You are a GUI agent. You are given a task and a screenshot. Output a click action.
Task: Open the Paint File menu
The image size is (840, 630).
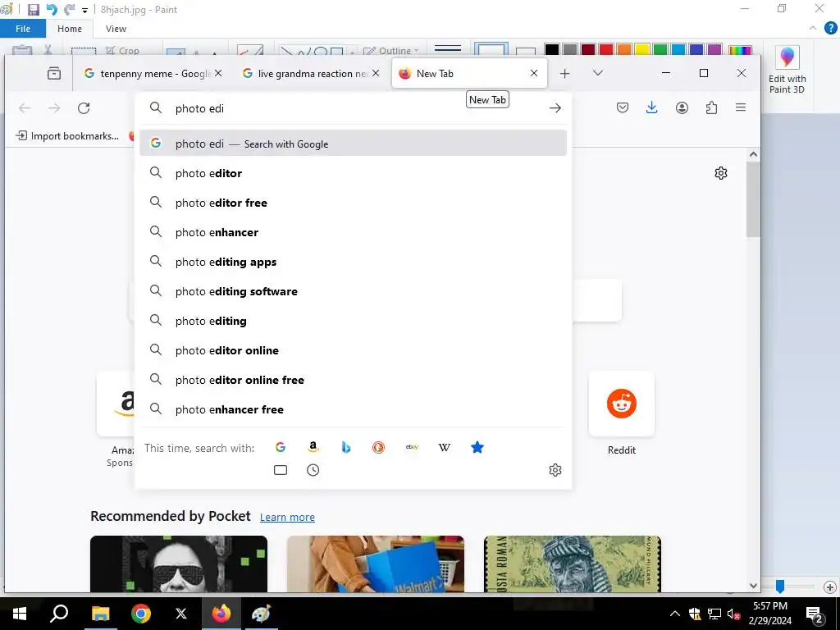23,29
